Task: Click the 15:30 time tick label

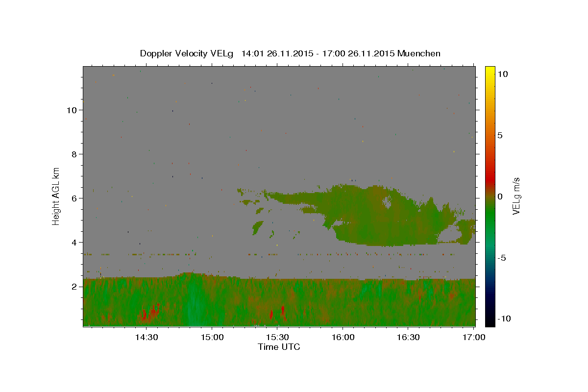Action: [277, 337]
